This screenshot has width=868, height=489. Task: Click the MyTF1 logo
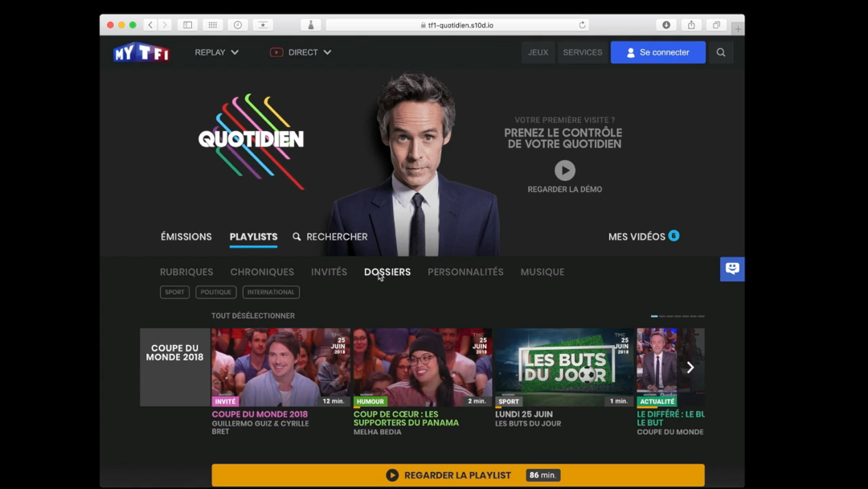point(141,52)
